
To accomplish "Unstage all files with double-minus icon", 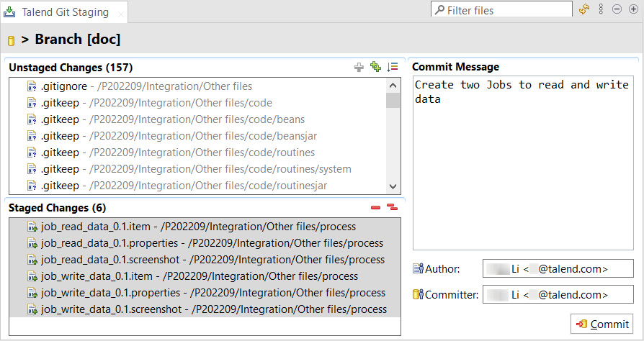I will click(393, 208).
